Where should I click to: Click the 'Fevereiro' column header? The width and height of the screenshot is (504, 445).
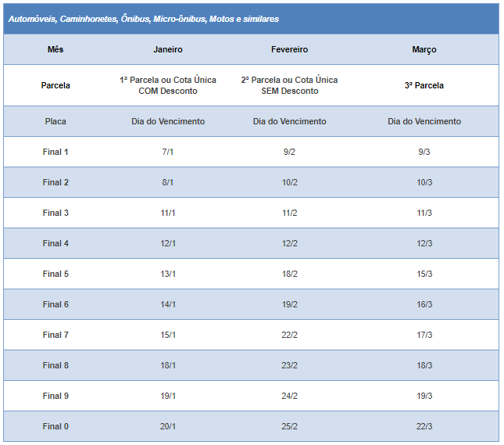(290, 49)
